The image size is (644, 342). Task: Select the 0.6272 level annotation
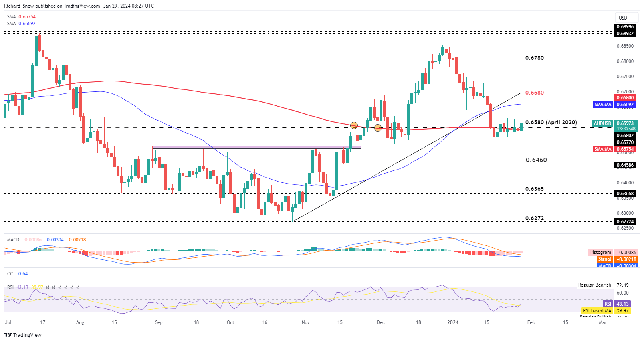534,218
